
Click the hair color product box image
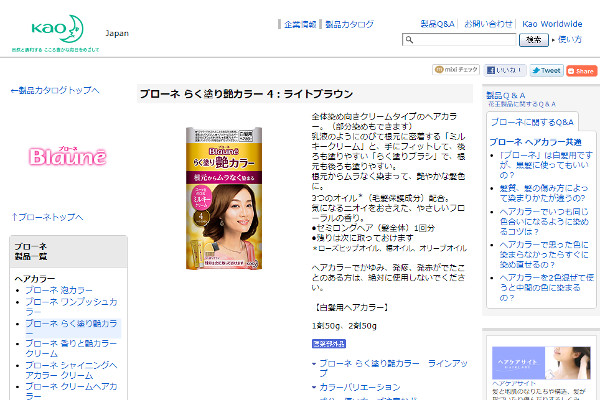pyautogui.click(x=224, y=198)
